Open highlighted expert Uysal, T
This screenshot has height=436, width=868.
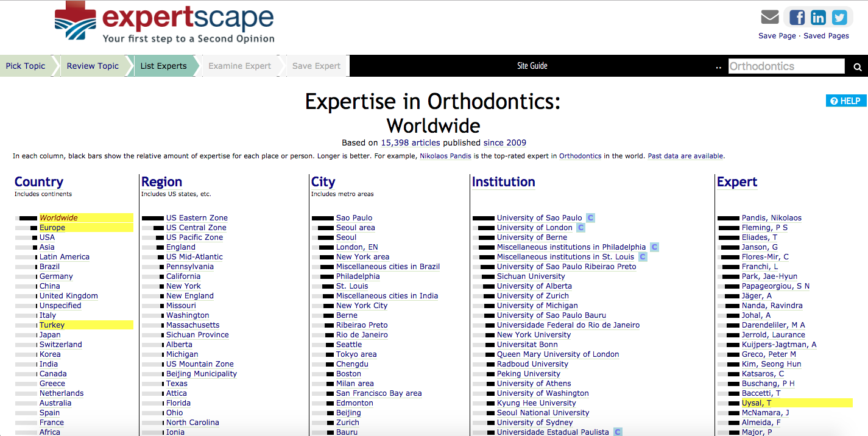pyautogui.click(x=757, y=403)
